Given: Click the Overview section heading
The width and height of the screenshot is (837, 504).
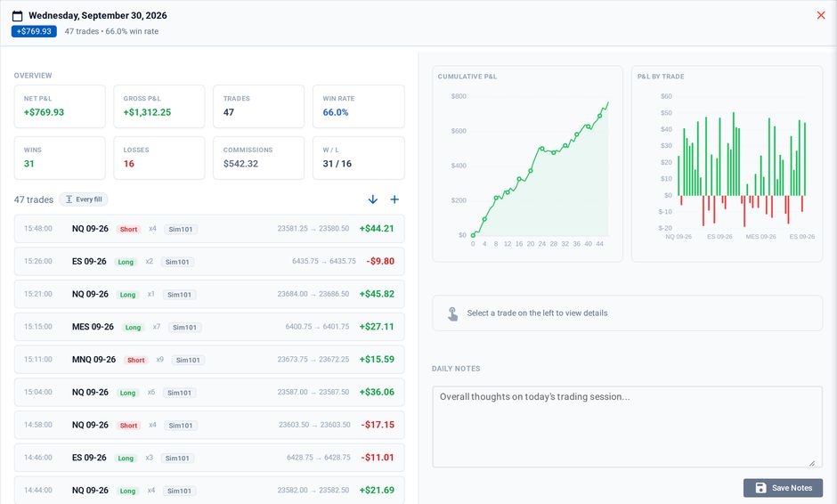Looking at the screenshot, I should (33, 76).
